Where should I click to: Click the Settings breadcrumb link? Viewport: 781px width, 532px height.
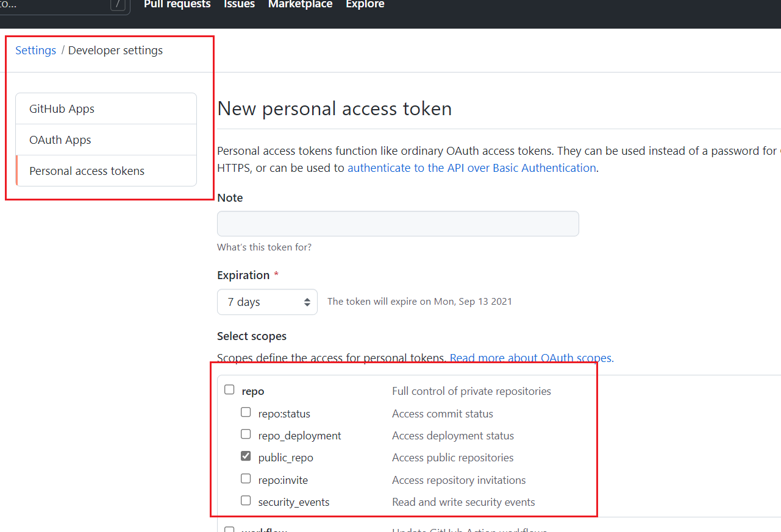click(35, 51)
